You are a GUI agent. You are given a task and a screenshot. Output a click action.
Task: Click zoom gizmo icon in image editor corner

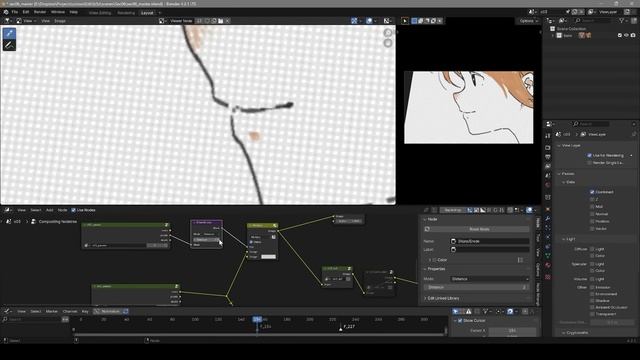coord(388,33)
